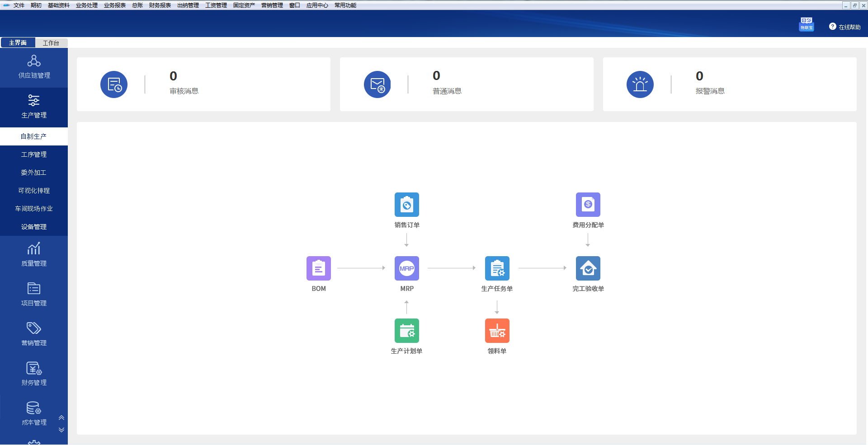Switch to the 工作台 tab

(51, 43)
